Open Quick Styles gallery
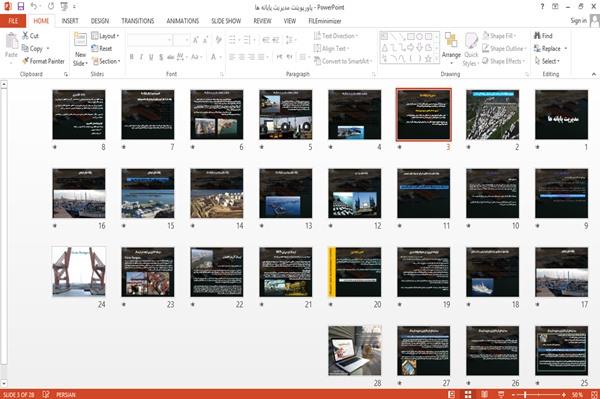Screen dimensions: 600x399 click(x=471, y=50)
